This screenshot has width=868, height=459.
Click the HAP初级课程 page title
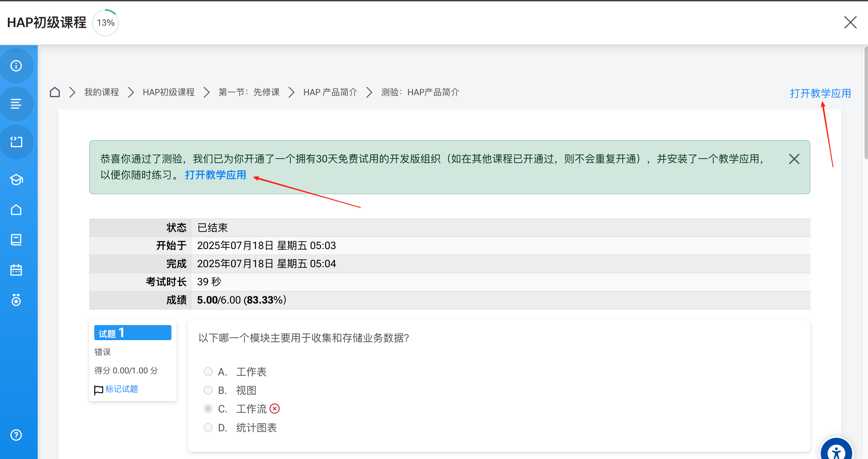(x=47, y=23)
